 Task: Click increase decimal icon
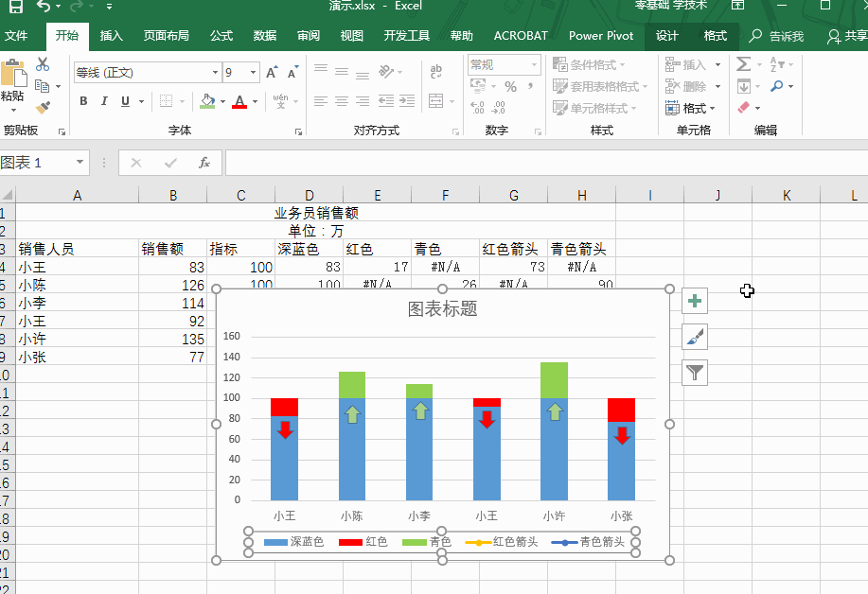(x=477, y=107)
